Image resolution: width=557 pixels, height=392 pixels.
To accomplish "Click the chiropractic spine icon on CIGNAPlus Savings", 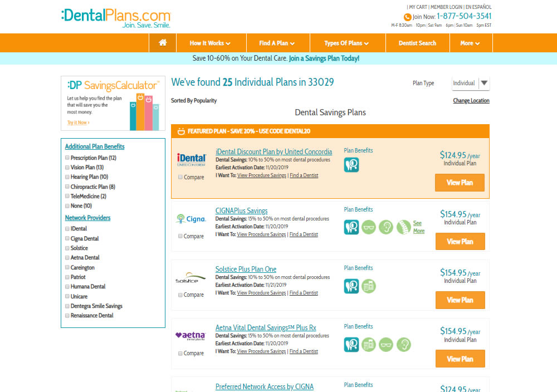I will tap(404, 227).
